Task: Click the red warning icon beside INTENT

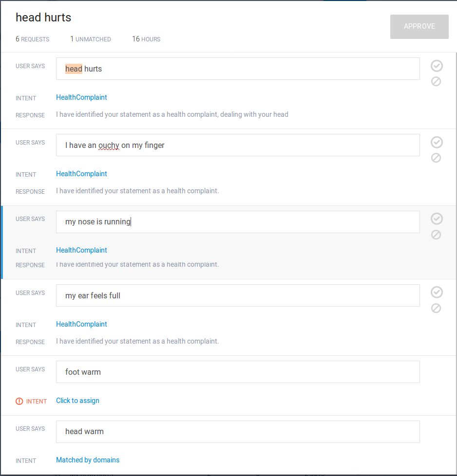Action: pyautogui.click(x=19, y=402)
